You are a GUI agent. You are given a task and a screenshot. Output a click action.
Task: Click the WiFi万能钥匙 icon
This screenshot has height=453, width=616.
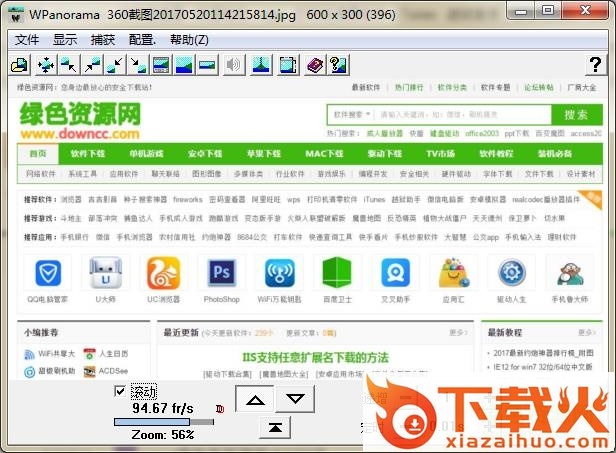coord(279,273)
